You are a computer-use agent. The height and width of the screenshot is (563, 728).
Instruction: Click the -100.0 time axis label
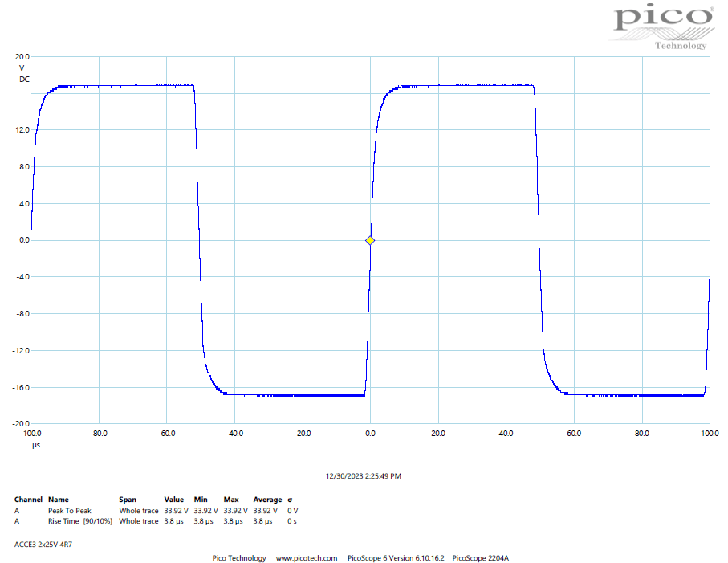[31, 434]
